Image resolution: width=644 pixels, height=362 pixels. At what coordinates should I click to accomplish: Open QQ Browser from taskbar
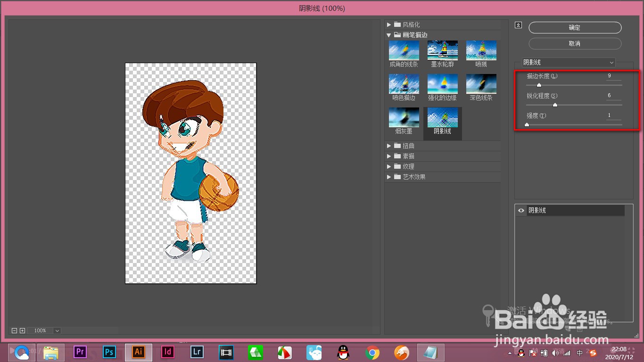tap(22, 352)
